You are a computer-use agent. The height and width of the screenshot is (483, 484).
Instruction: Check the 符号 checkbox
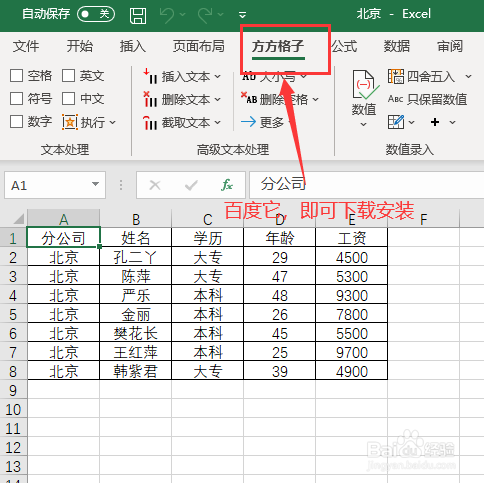pyautogui.click(x=16, y=99)
